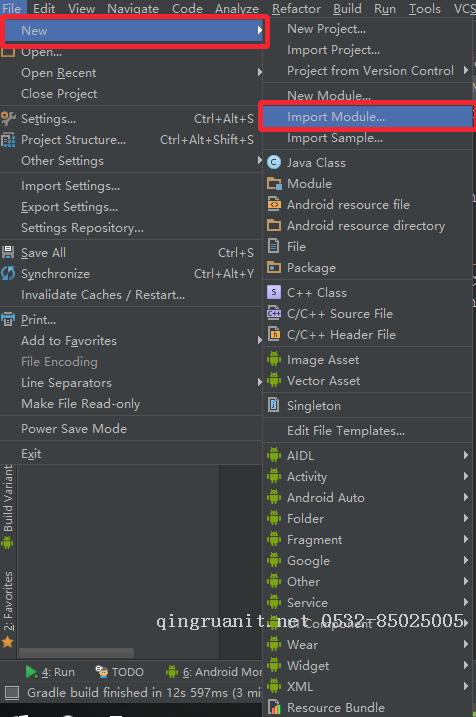Open the Refactor menu

click(296, 8)
